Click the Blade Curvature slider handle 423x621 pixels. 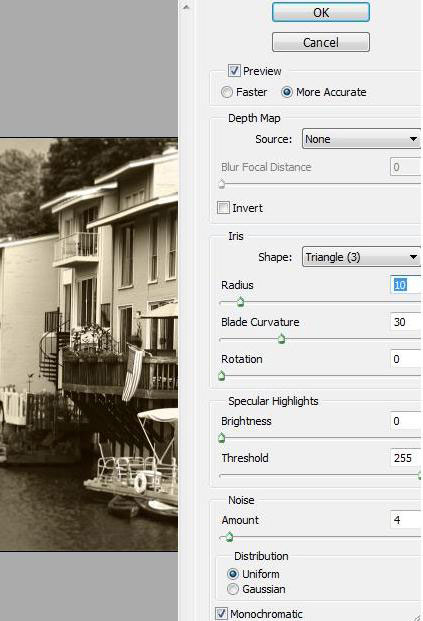[282, 339]
